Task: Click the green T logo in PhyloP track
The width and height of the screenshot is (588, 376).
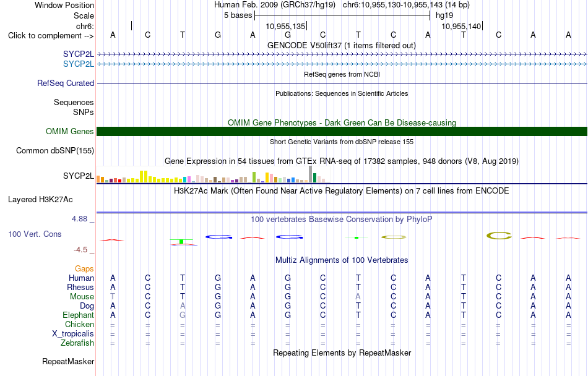Action: (x=181, y=242)
